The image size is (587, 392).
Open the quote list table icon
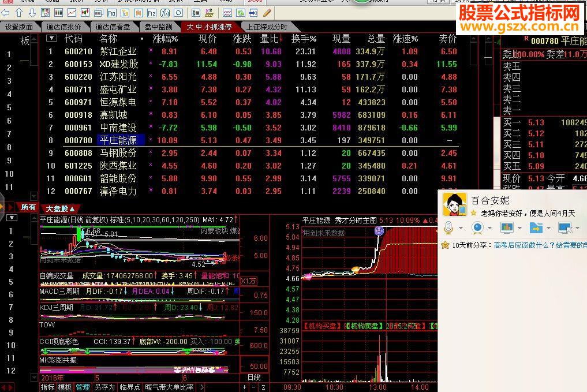click(x=59, y=13)
